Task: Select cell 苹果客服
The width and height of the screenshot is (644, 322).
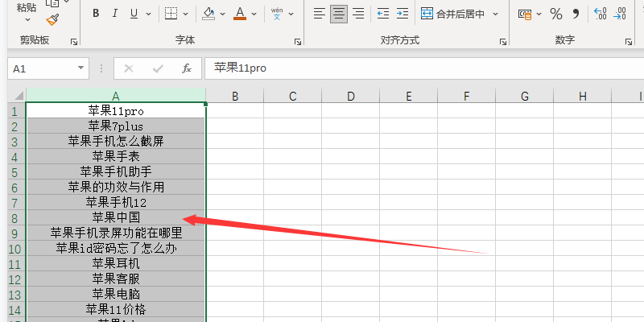Action: pyautogui.click(x=116, y=279)
